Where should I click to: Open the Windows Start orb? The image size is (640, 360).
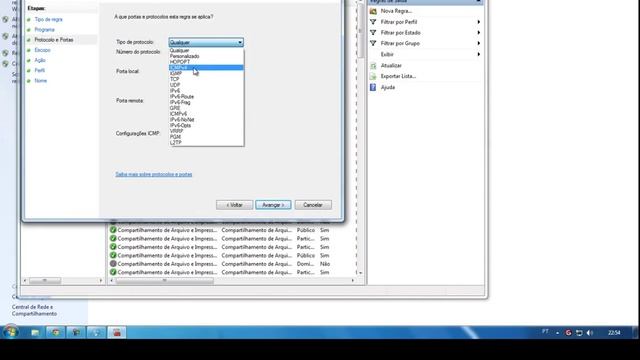pos(11,332)
